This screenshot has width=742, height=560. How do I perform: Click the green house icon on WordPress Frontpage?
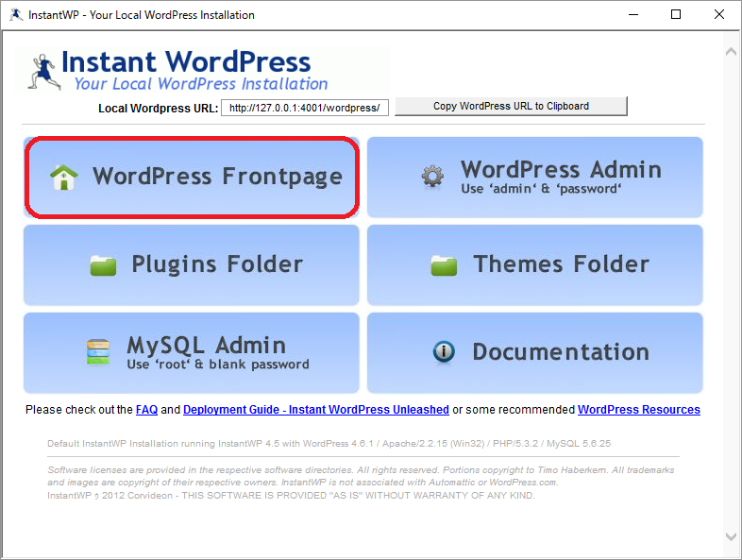(x=64, y=178)
